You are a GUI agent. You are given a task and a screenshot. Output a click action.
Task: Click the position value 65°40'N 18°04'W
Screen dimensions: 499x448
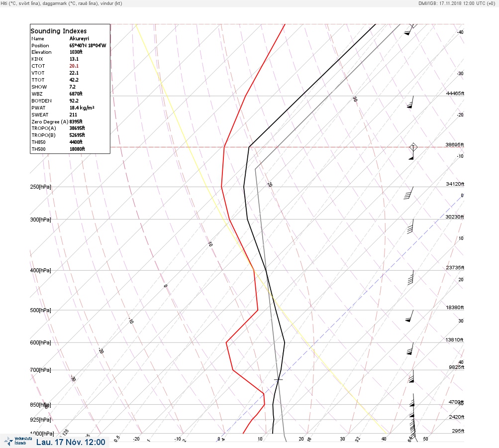point(88,45)
